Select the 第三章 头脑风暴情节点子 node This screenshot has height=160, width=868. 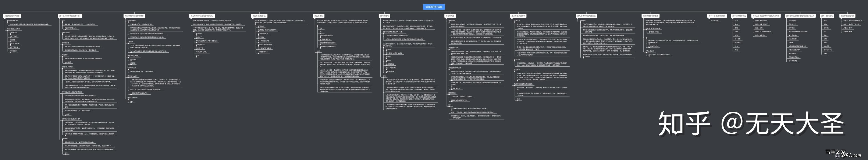[x=202, y=16]
